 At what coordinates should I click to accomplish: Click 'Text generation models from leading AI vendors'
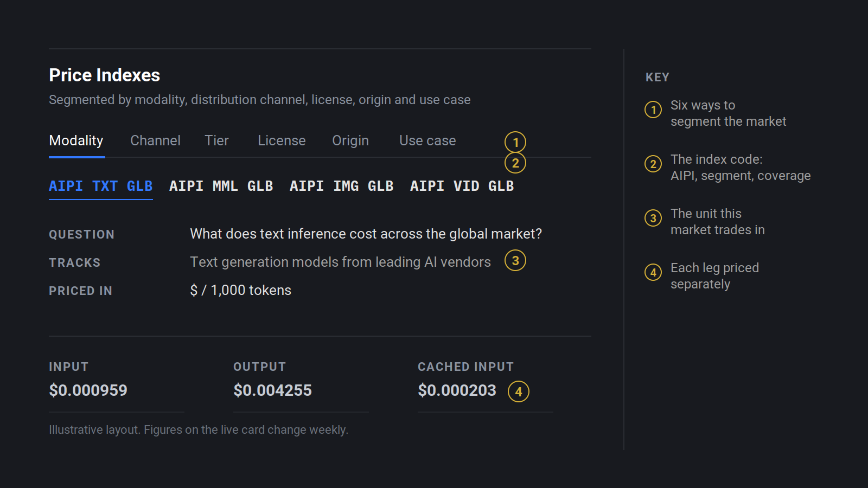340,262
